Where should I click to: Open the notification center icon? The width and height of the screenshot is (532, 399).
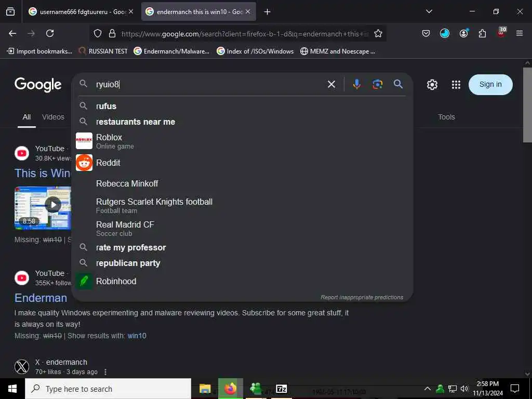tap(515, 389)
